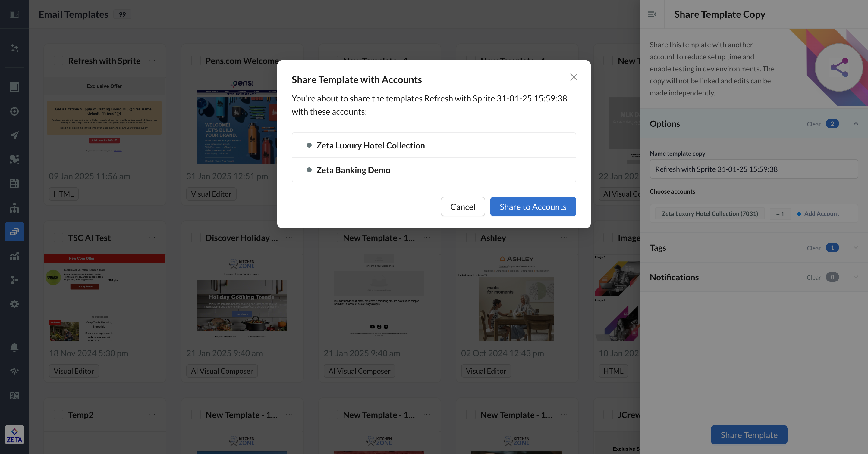The width and height of the screenshot is (868, 454).
Task: Open the notifications bell icon
Action: click(x=14, y=347)
